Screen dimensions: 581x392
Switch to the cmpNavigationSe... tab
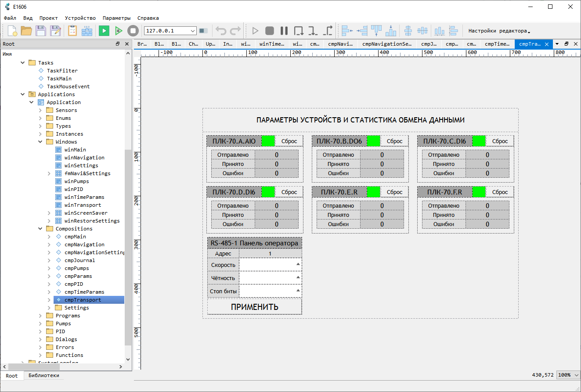[x=387, y=44]
